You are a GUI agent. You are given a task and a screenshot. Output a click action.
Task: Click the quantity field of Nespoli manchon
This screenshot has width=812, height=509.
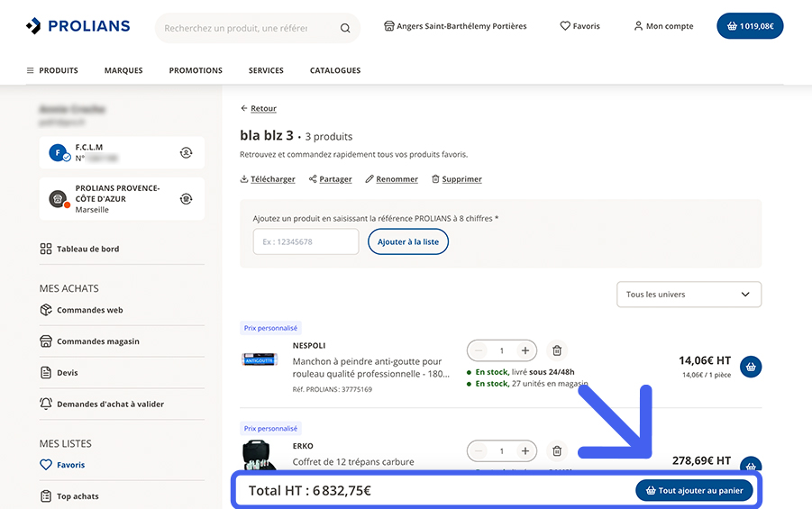pos(502,350)
